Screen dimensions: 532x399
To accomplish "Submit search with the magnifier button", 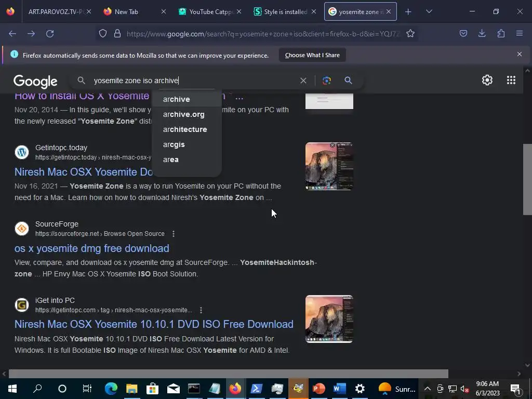I will (348, 81).
